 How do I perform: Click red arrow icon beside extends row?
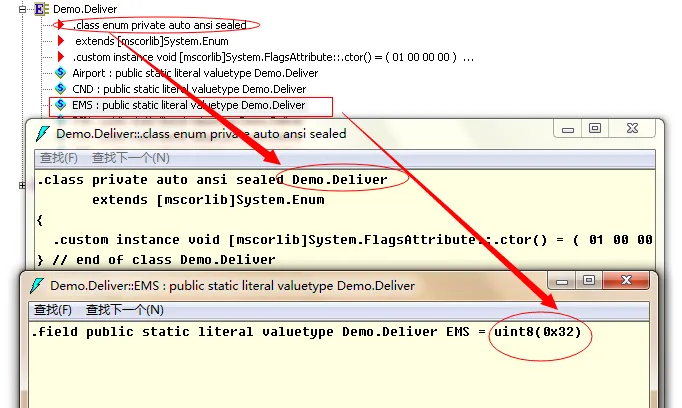click(x=61, y=41)
